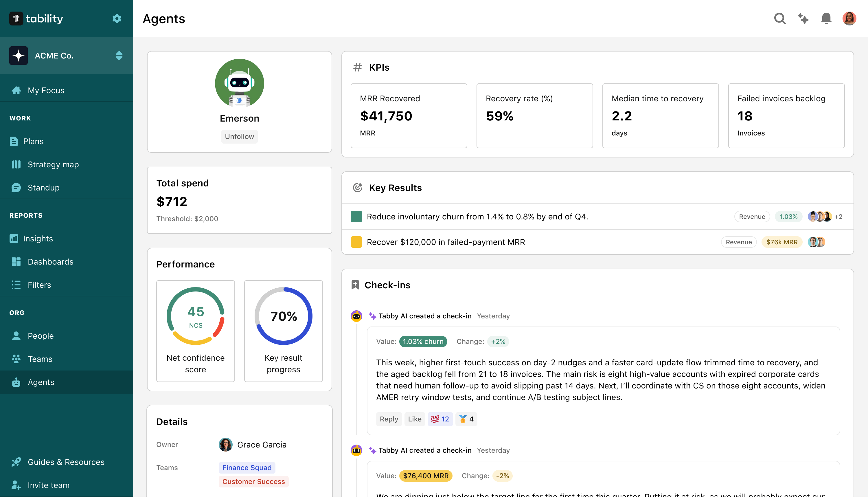Click the +2% change badge
This screenshot has width=868, height=497.
[x=498, y=342]
